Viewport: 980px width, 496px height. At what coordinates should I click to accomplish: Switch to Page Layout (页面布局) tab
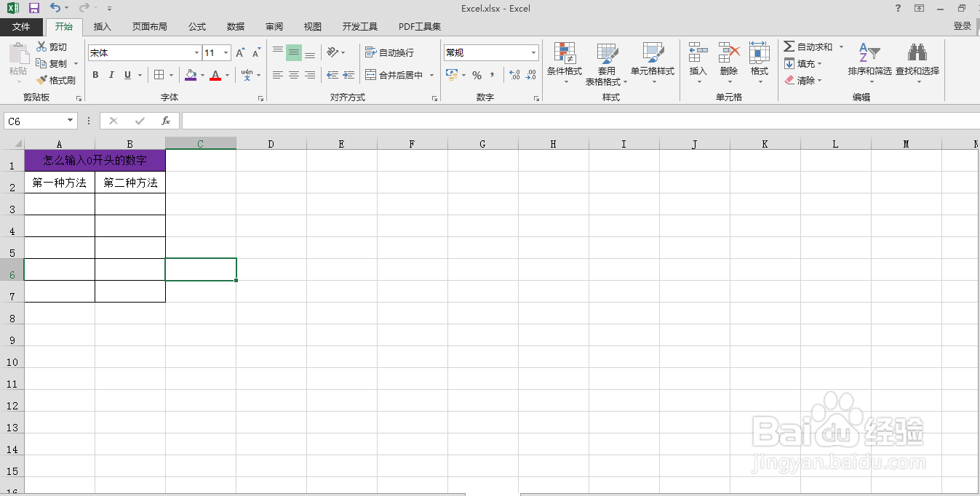150,27
